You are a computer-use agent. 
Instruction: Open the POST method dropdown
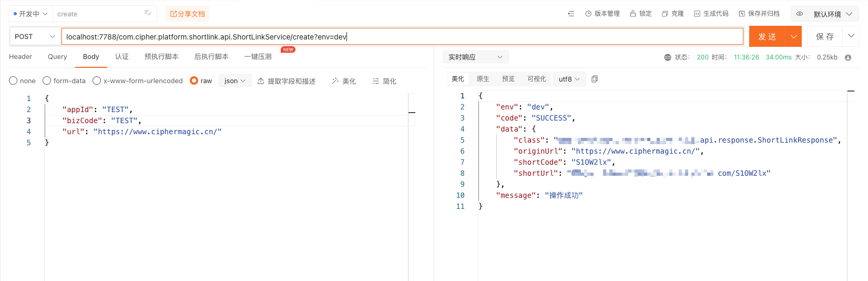tap(35, 36)
